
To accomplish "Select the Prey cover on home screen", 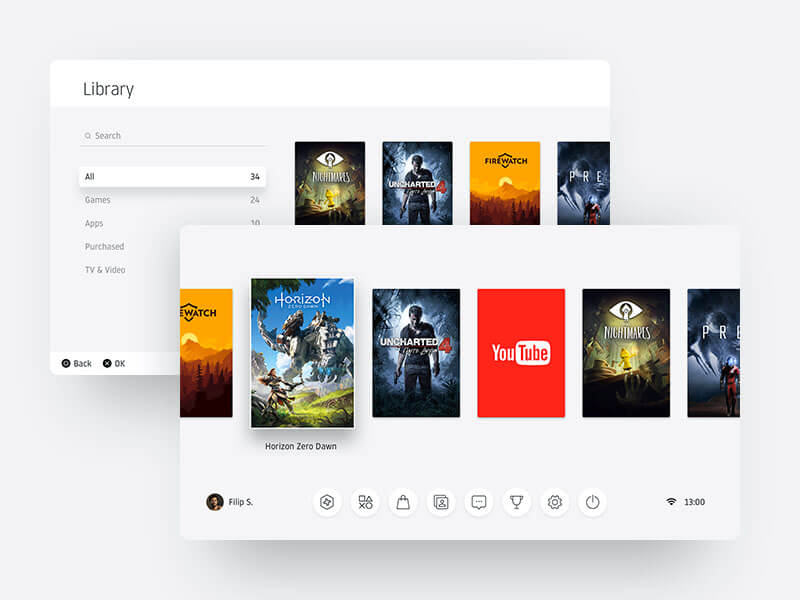I will (x=713, y=353).
